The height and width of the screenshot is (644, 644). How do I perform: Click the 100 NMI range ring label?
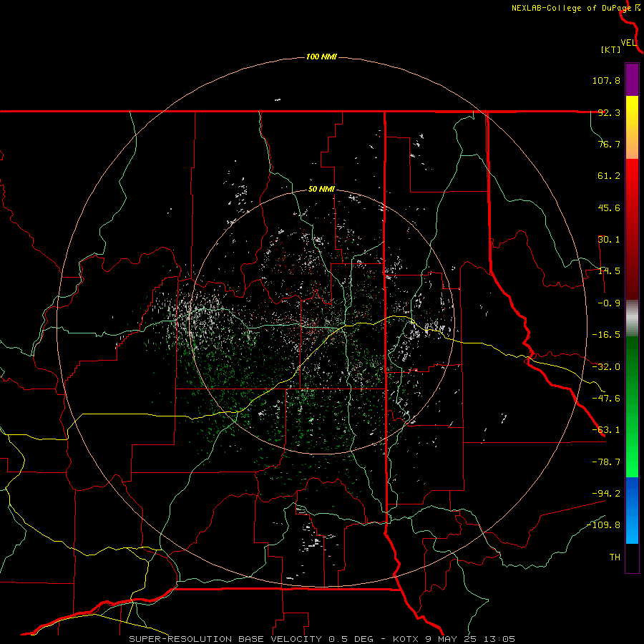tap(321, 57)
